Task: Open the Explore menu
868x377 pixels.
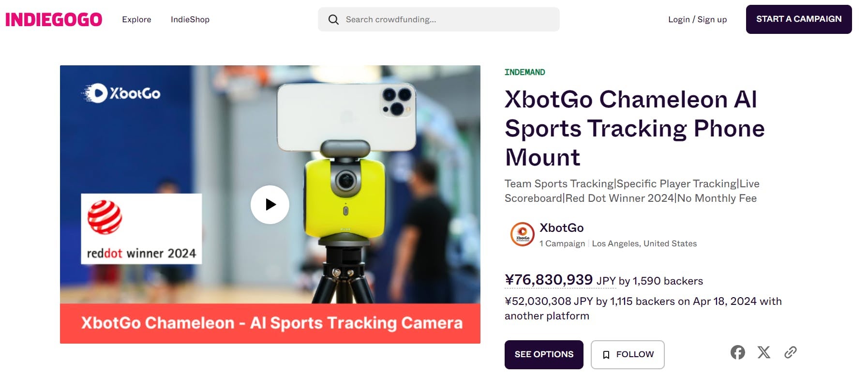Action: pos(136,19)
